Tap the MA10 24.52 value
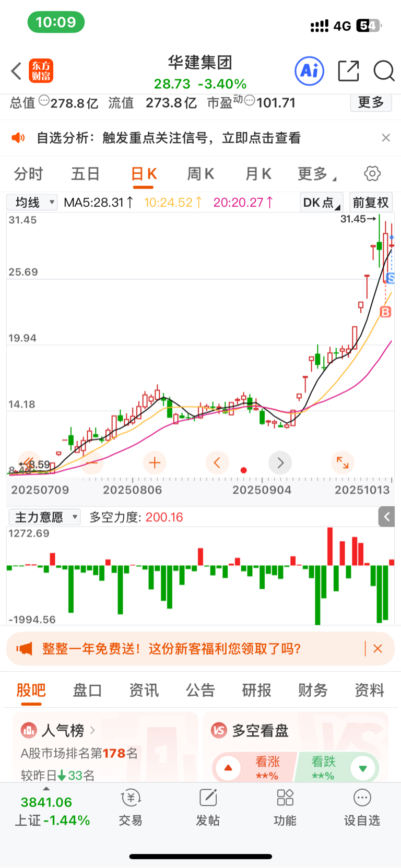401x868 pixels. (173, 202)
